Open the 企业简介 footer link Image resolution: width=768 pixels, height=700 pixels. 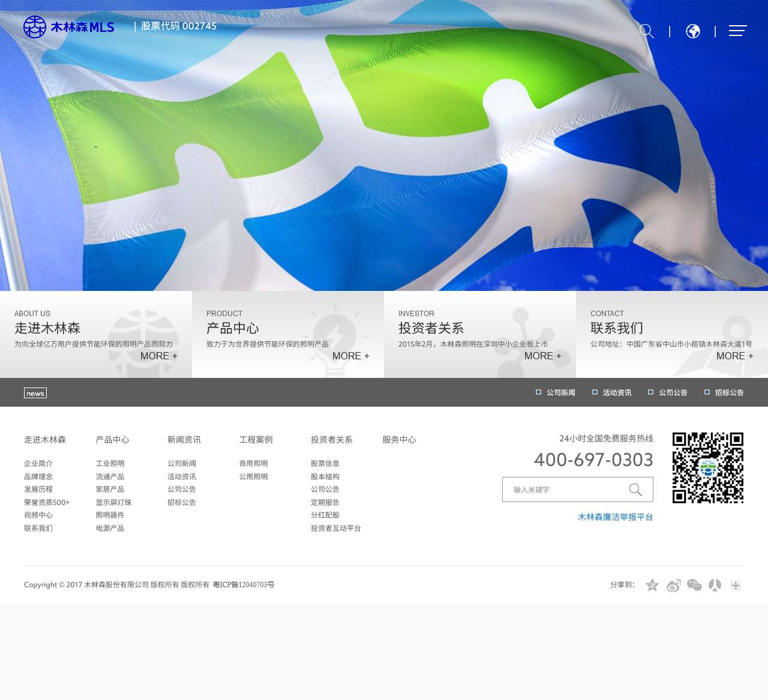[38, 464]
